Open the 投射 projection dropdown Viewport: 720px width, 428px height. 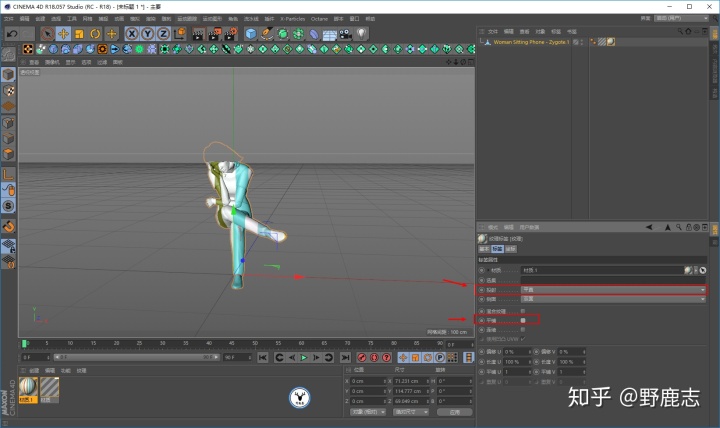click(614, 290)
